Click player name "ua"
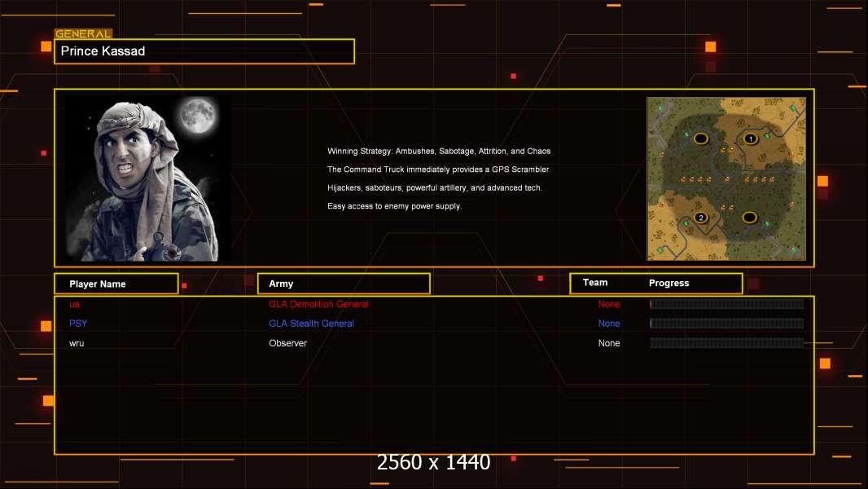868x489 pixels. [74, 304]
